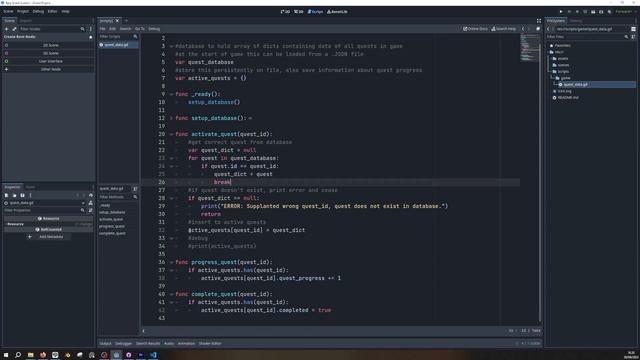640x360 pixels.
Task: Select the Scene dock tab
Action: click(x=9, y=20)
